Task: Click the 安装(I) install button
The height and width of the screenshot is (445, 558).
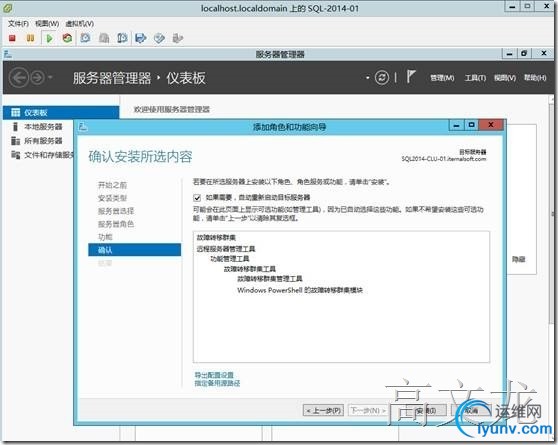Action: [426, 410]
